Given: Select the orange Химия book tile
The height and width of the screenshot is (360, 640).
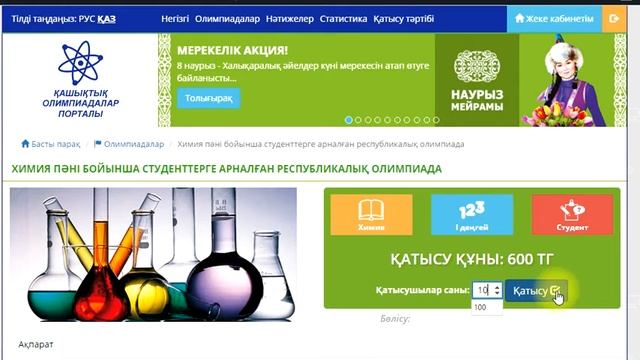Looking at the screenshot, I should pyautogui.click(x=371, y=214).
